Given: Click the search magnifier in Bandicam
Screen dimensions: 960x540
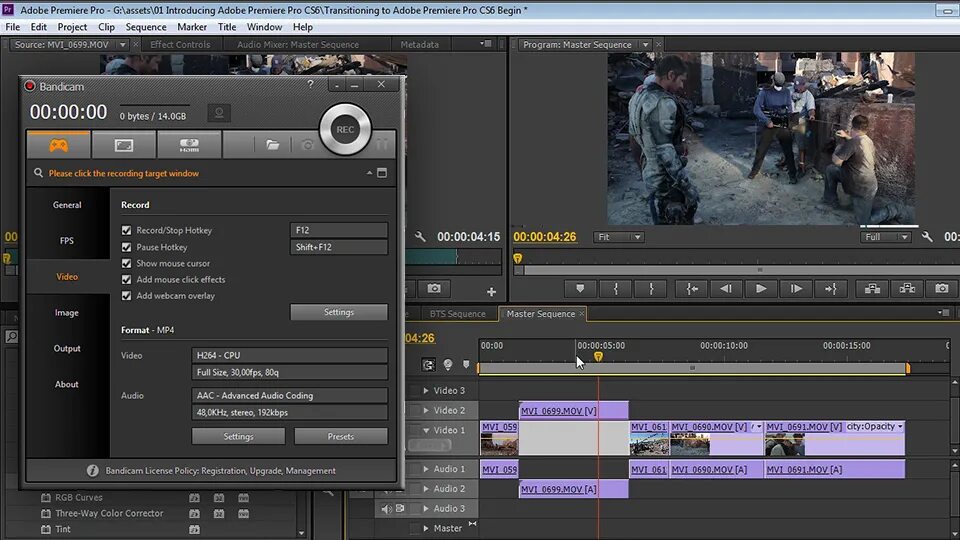Looking at the screenshot, I should tap(38, 173).
